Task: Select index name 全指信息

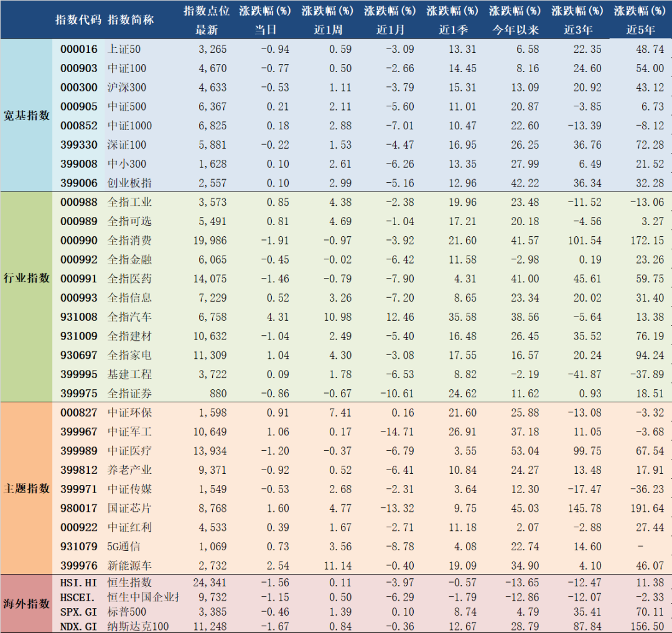Action: tap(129, 298)
